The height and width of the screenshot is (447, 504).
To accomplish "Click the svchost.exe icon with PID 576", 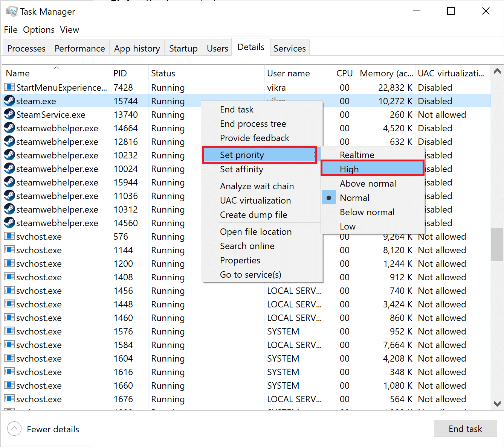I will pyautogui.click(x=9, y=236).
